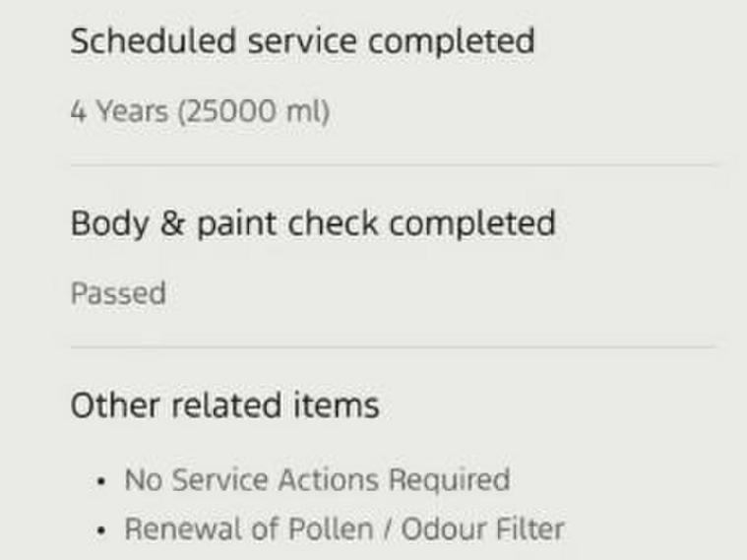
Task: Click the bullet beside "No Service Actions Required"
Action: click(101, 482)
